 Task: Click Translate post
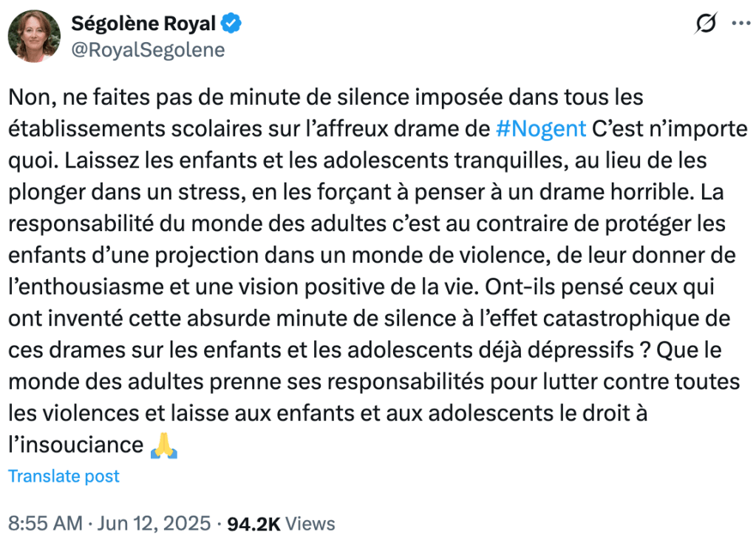pyautogui.click(x=64, y=476)
